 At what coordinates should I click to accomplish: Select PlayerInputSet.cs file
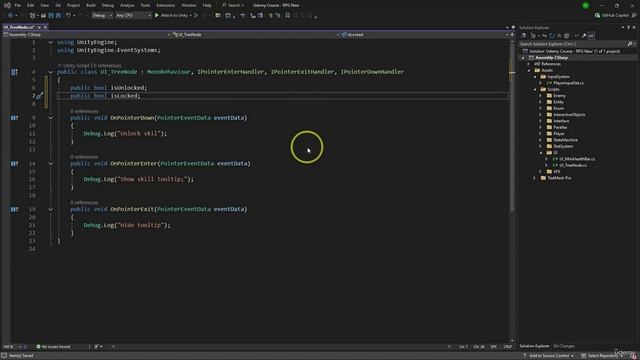click(568, 83)
